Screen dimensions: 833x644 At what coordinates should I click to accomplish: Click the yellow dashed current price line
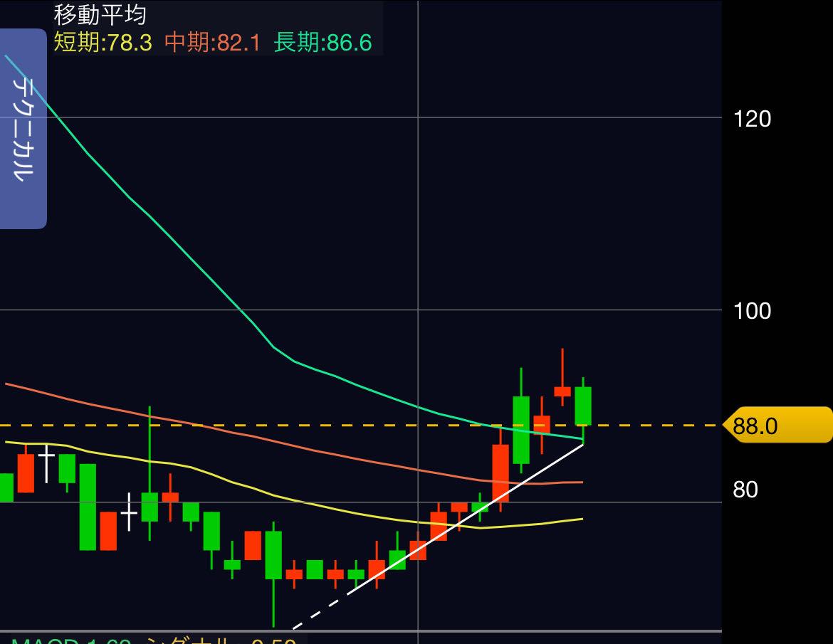(x=285, y=426)
